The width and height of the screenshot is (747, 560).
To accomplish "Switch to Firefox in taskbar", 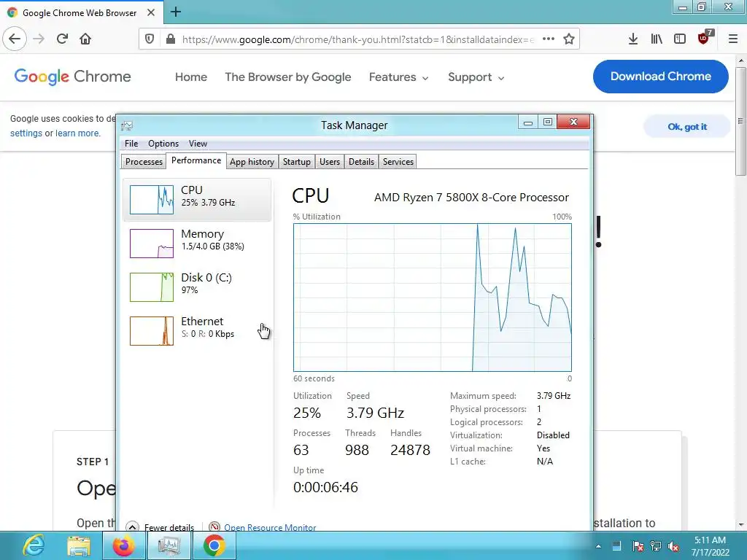I will pyautogui.click(x=123, y=545).
